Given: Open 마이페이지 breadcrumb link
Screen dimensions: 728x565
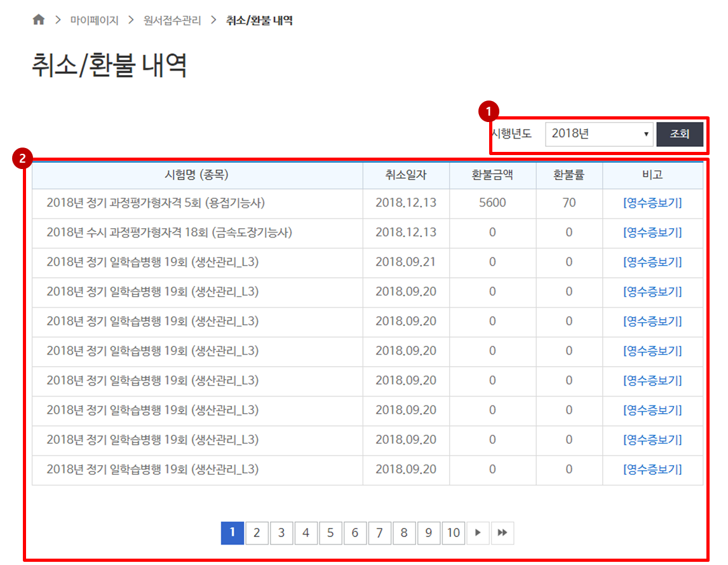Looking at the screenshot, I should tap(94, 20).
